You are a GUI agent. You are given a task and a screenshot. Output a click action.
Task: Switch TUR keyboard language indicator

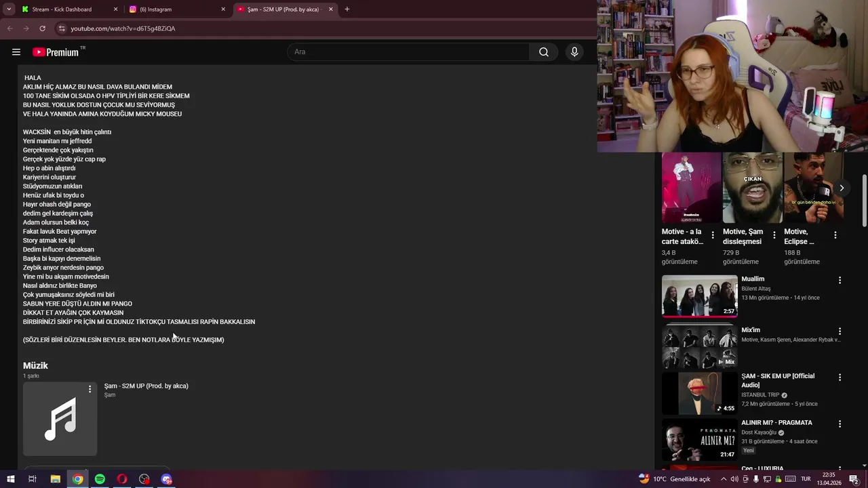[806, 479]
